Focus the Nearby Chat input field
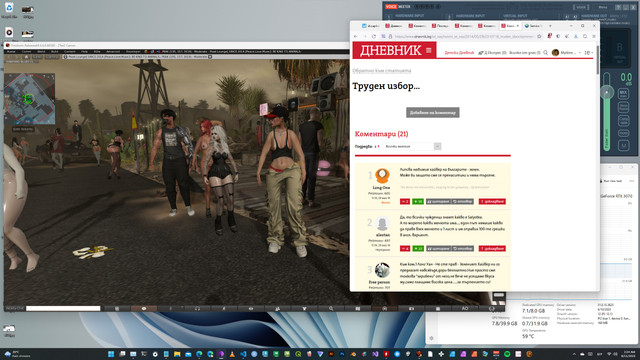This screenshot has width=640, height=360. pos(63,309)
